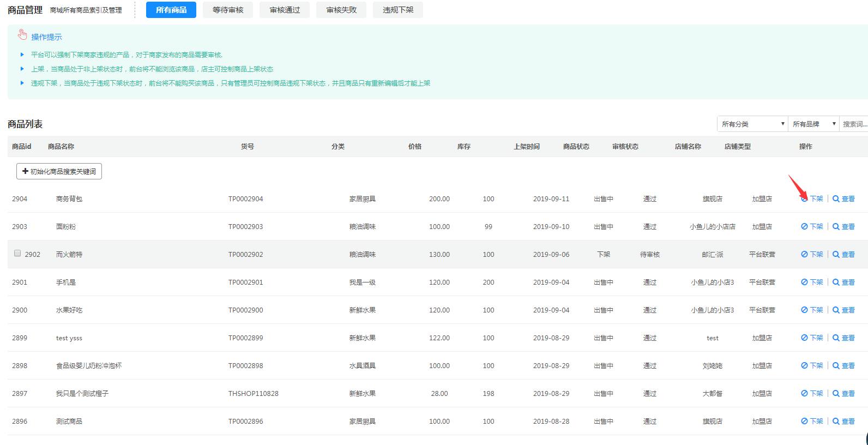Click the 查看 magnifier icon for 水果好吃
The height and width of the screenshot is (445, 868).
(x=836, y=310)
